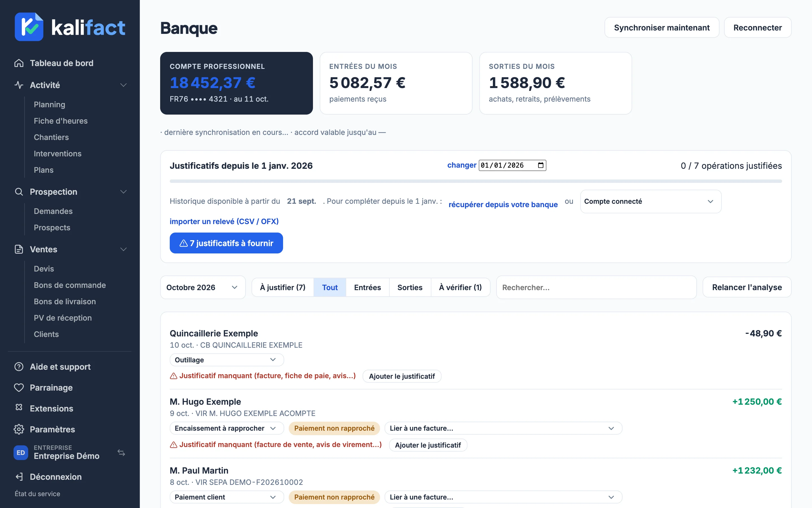This screenshot has width=812, height=508.
Task: Click the Ventes document icon
Action: (19, 249)
